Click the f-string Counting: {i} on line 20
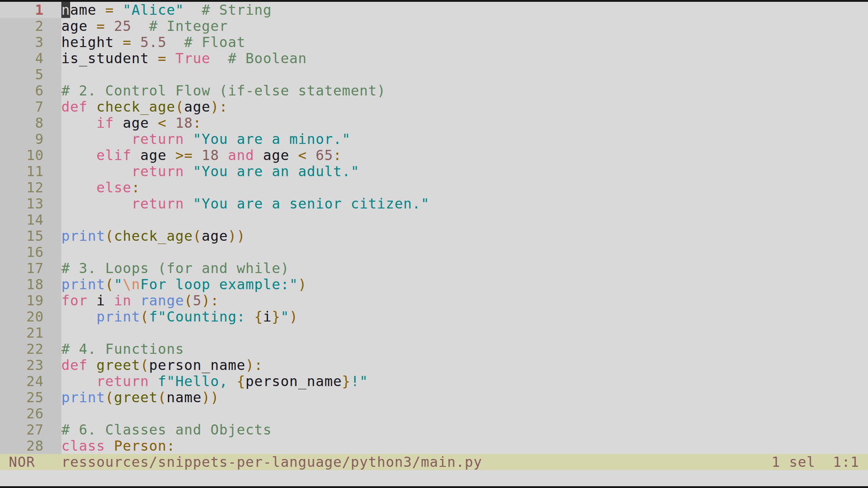 tap(217, 317)
